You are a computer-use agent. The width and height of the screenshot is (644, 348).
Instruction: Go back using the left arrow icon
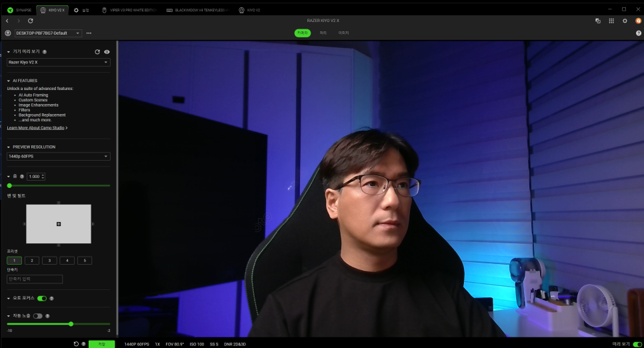[x=7, y=21]
